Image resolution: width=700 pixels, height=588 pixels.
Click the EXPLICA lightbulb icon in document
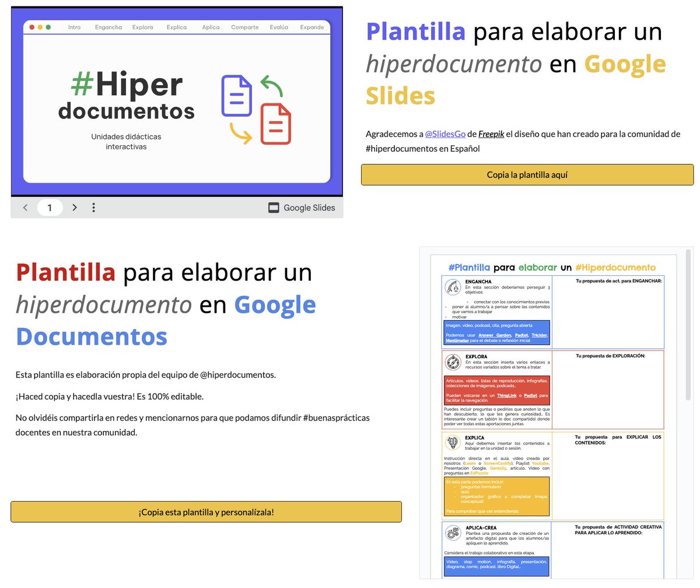point(453,443)
